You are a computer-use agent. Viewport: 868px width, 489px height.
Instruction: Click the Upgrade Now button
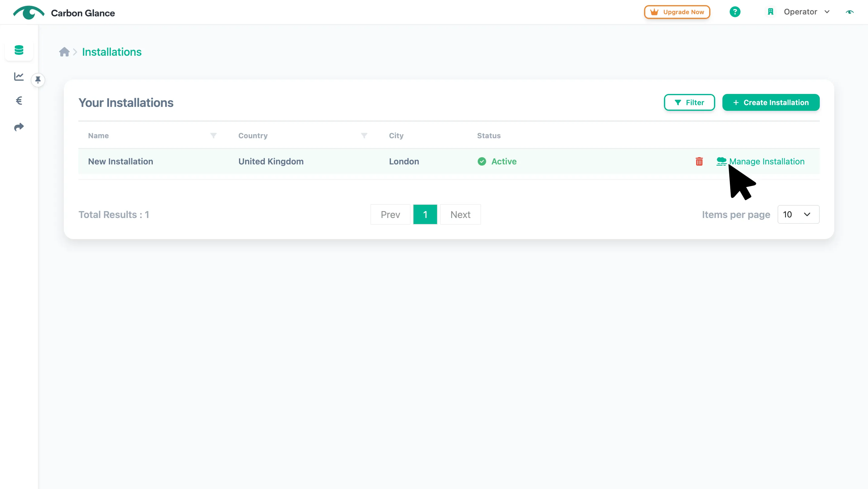677,12
